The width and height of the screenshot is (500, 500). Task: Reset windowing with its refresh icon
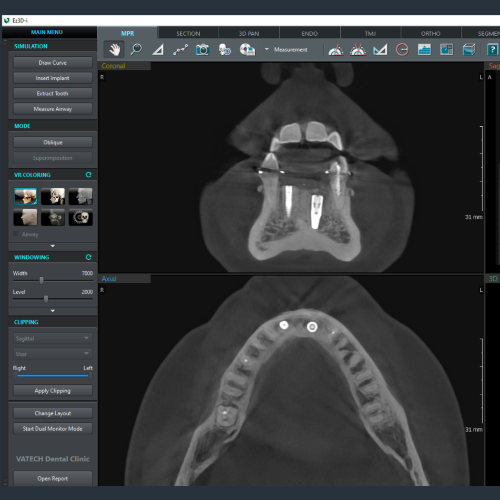click(88, 257)
